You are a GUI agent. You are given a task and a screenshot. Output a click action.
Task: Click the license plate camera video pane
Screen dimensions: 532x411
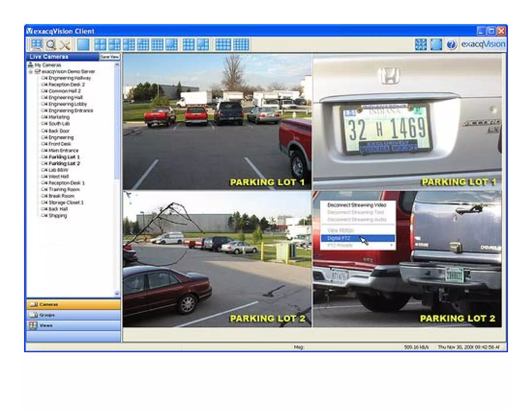point(407,122)
